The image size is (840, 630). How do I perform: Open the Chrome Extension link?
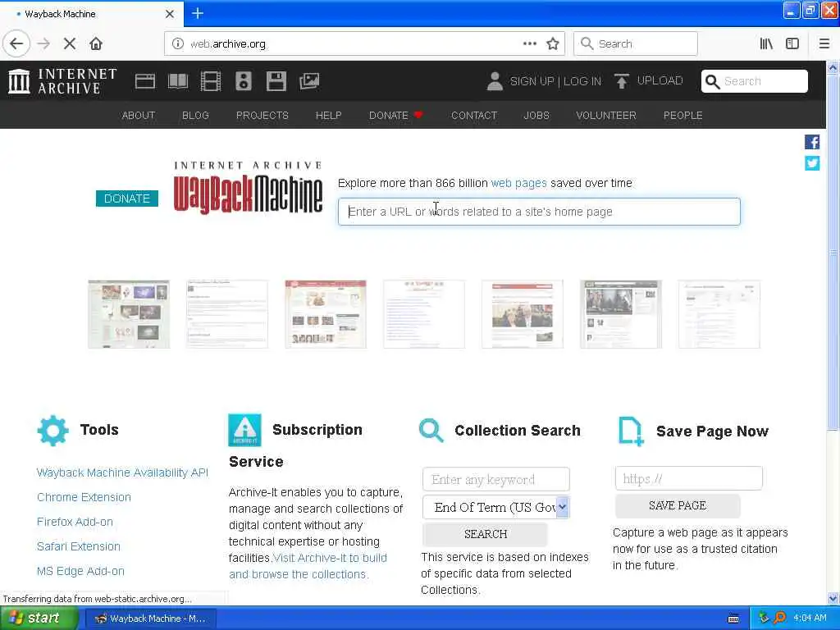pyautogui.click(x=84, y=497)
